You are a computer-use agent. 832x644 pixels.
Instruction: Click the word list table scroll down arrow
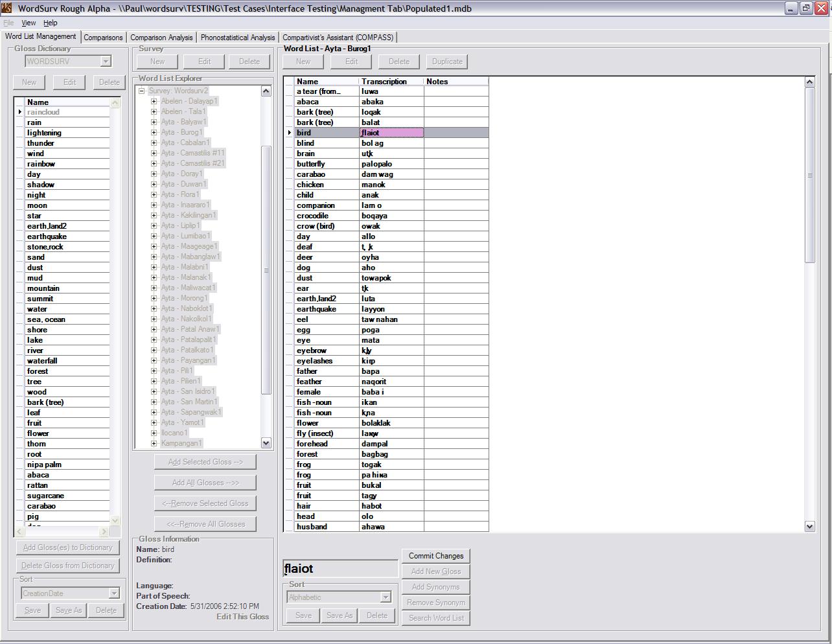(x=809, y=527)
